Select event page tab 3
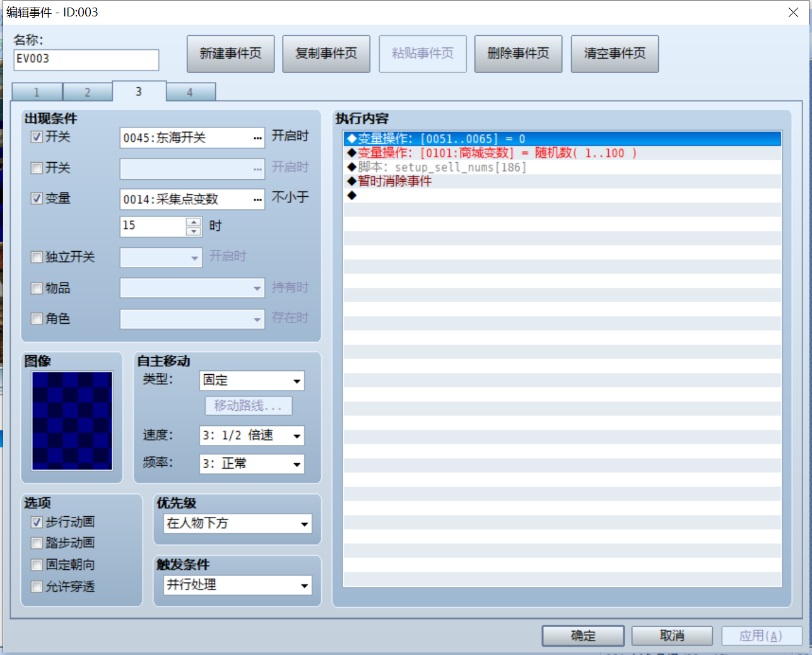The height and width of the screenshot is (655, 812). click(x=139, y=91)
